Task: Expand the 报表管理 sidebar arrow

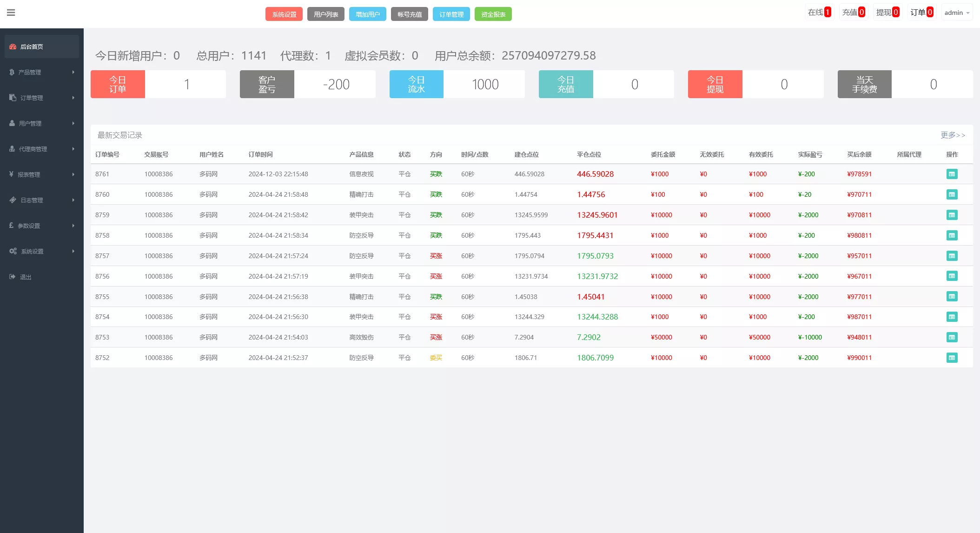Action: tap(73, 174)
